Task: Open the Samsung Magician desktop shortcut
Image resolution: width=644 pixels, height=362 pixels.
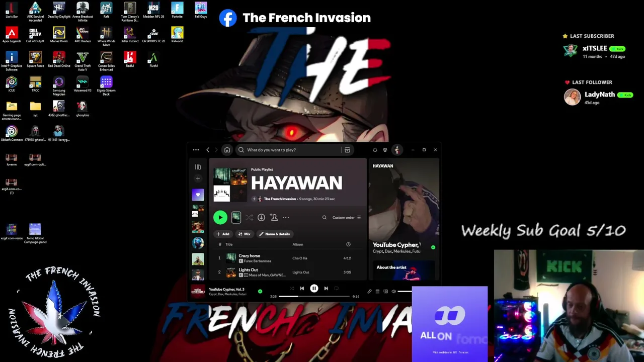Action: [x=59, y=86]
